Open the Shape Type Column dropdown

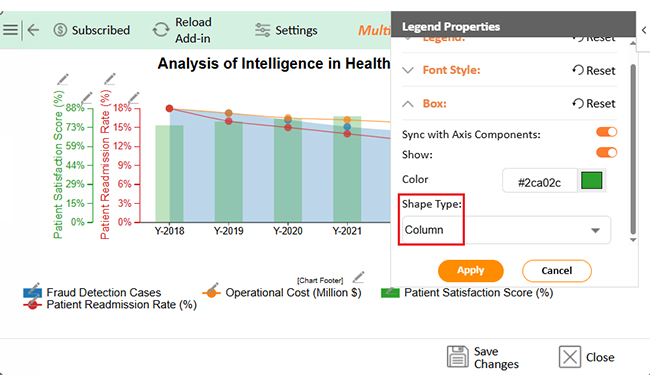506,230
